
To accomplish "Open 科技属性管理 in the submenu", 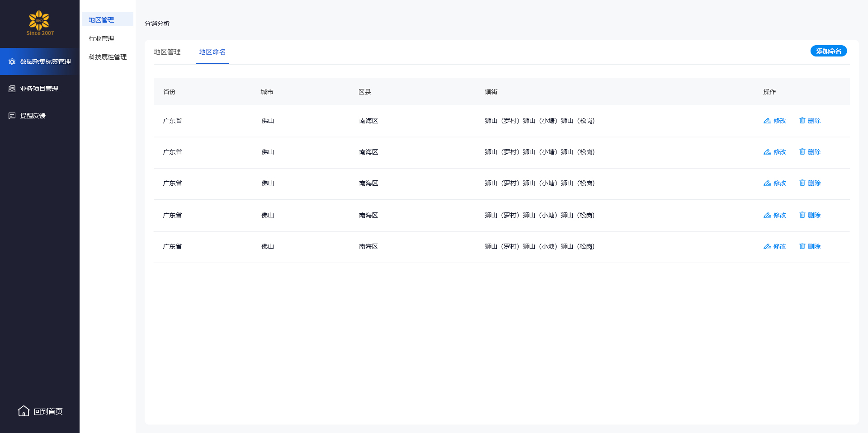I will tap(108, 57).
